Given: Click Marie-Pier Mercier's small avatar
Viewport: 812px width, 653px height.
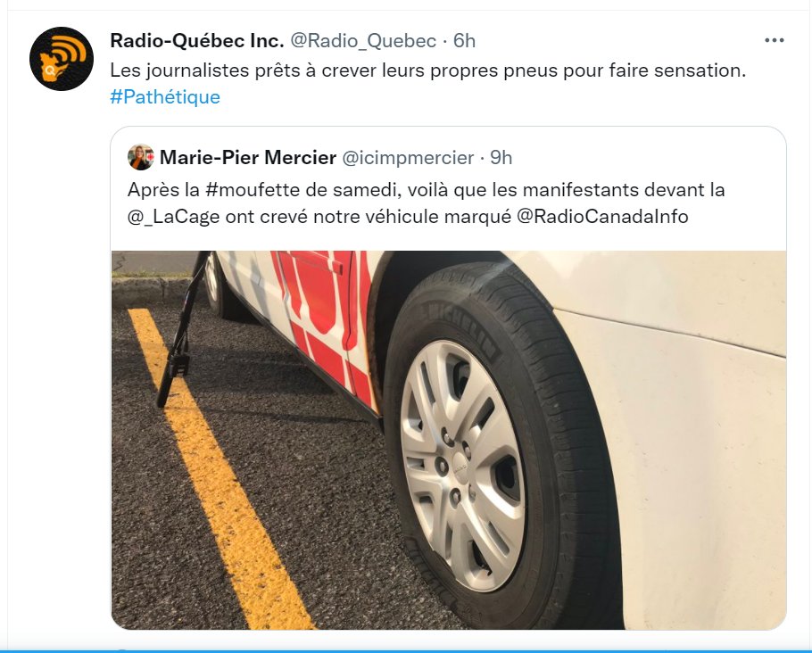Looking at the screenshot, I should pyautogui.click(x=141, y=157).
